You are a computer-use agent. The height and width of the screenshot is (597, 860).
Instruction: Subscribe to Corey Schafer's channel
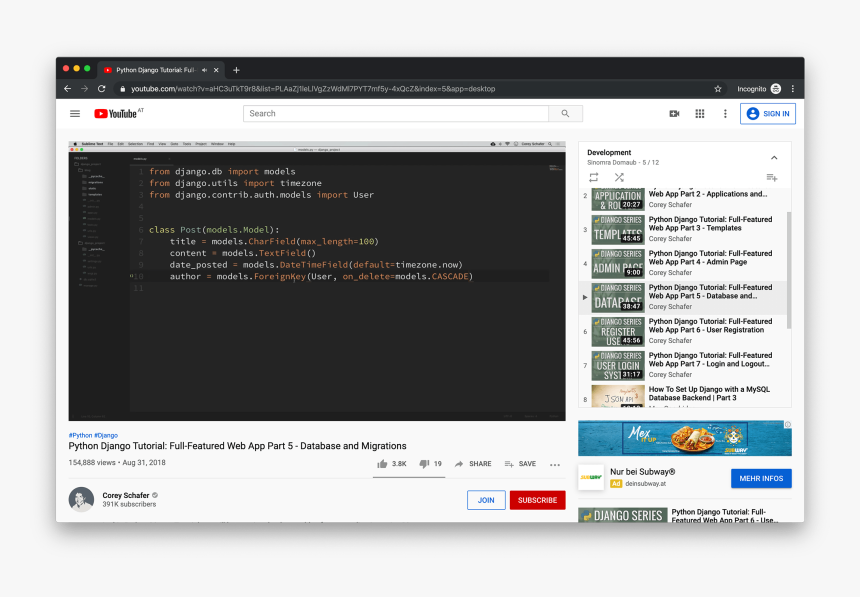coord(537,500)
